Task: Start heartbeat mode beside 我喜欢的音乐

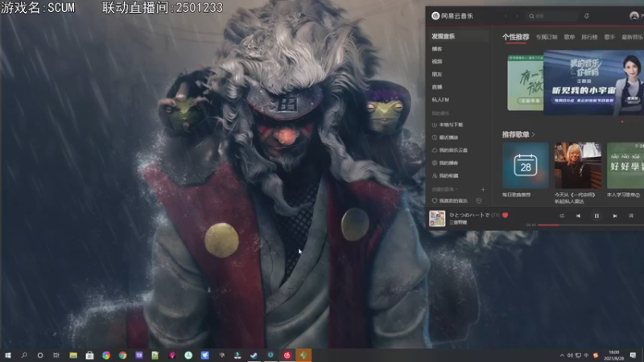Action: point(479,200)
